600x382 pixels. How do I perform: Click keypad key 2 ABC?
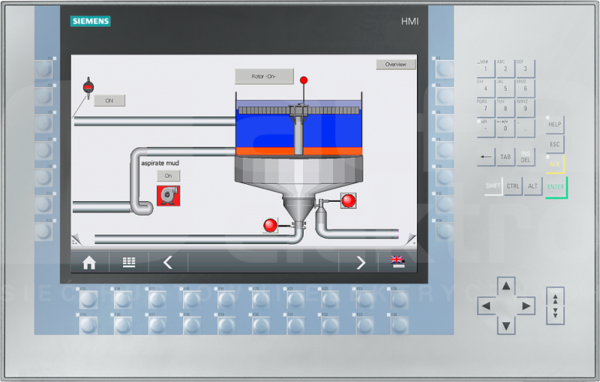(x=505, y=69)
